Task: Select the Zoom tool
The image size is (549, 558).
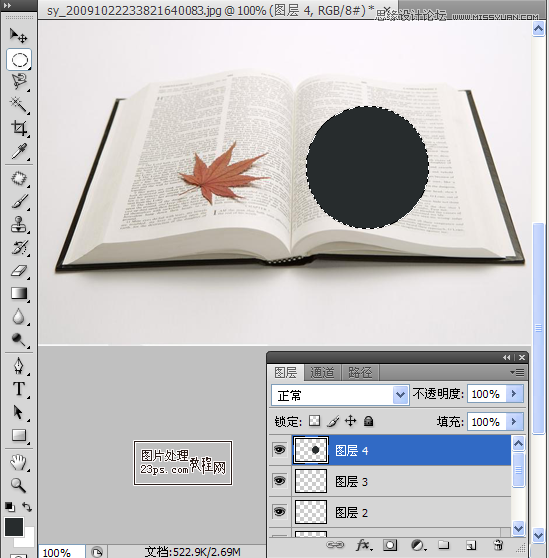Action: 19,485
